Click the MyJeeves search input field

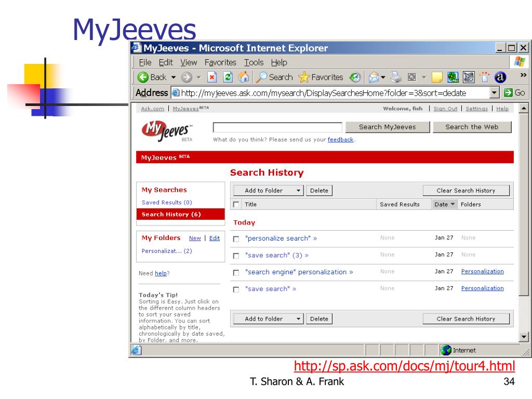277,127
